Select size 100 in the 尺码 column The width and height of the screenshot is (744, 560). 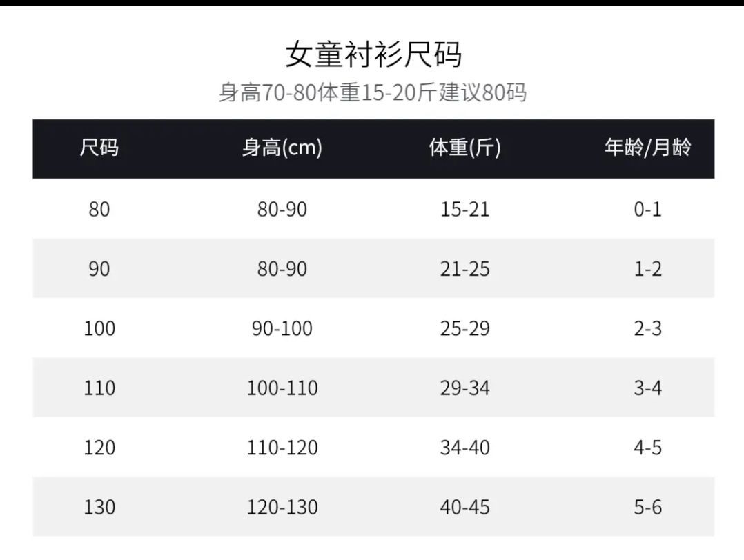[99, 328]
